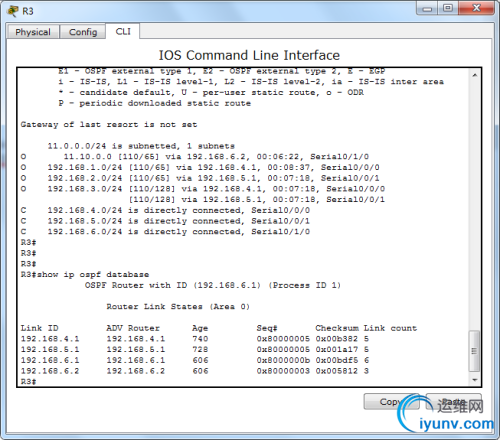Viewport: 500px width, 440px height.
Task: Close the R3 window
Action: point(476,8)
